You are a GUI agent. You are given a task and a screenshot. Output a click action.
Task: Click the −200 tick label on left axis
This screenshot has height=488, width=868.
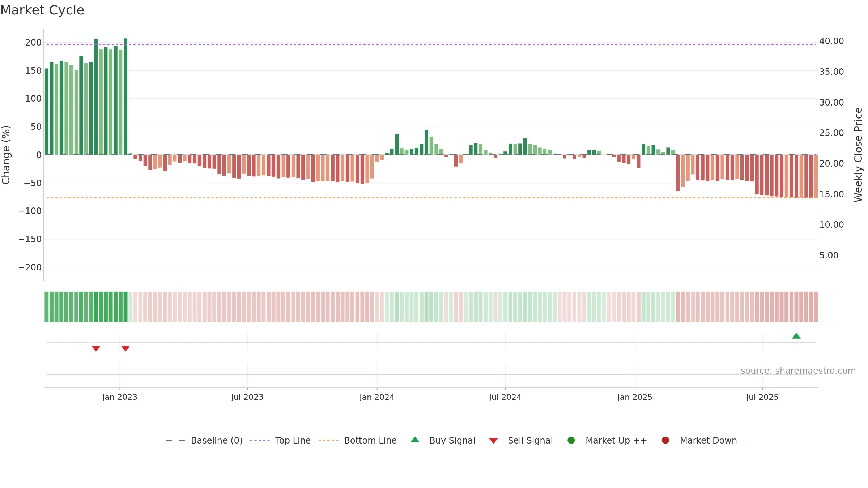pos(30,267)
